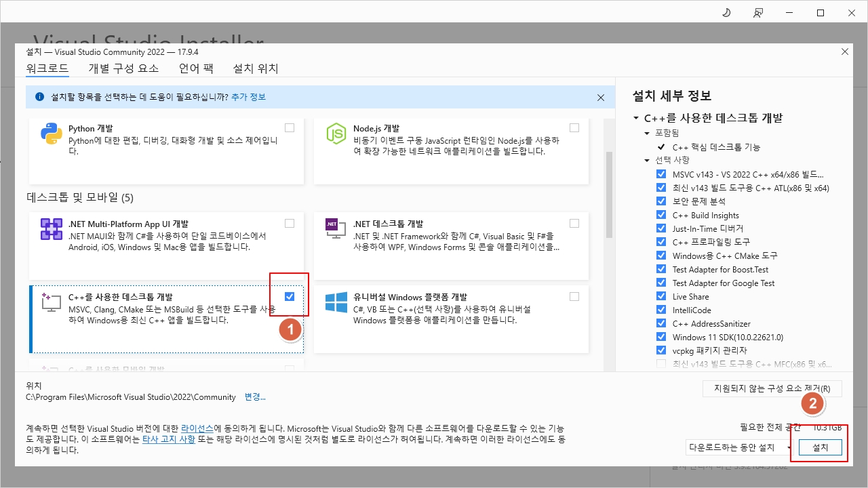Click the 설치 세부 정보 heading
This screenshot has height=488, width=868.
click(671, 96)
